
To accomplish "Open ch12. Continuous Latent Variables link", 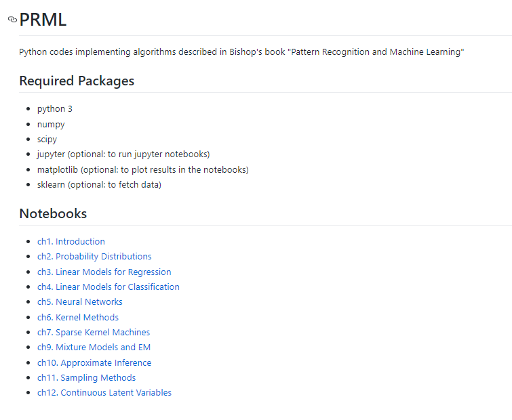I will (104, 392).
